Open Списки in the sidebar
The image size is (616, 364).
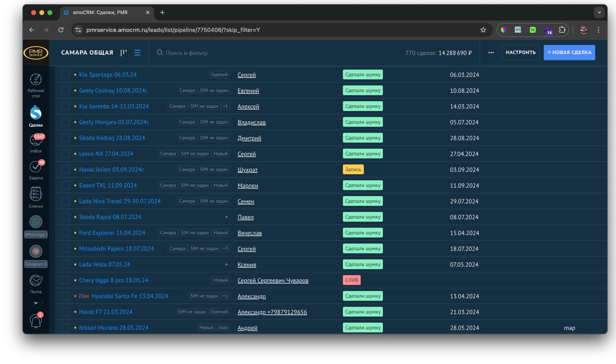coord(36,197)
